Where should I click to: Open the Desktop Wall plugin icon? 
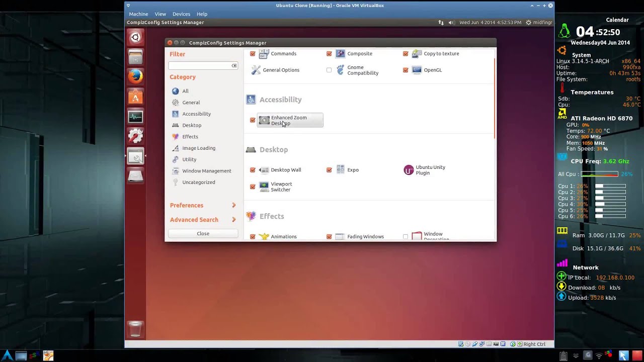(x=264, y=170)
